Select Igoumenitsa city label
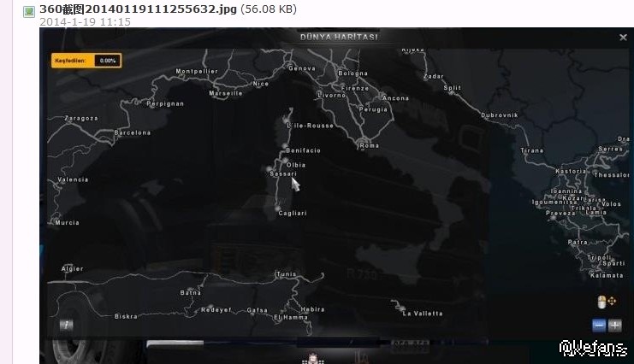634x364 pixels. (x=554, y=202)
